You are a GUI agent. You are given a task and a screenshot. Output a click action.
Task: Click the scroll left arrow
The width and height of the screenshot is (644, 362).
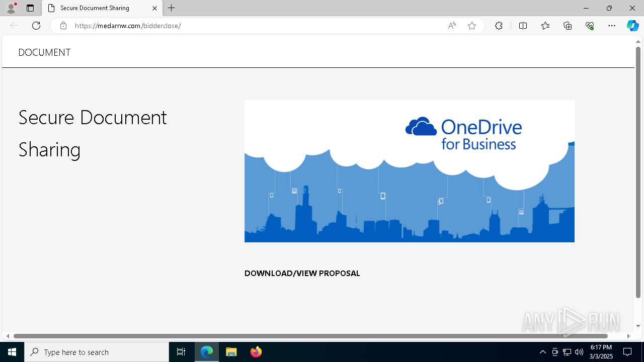8,336
